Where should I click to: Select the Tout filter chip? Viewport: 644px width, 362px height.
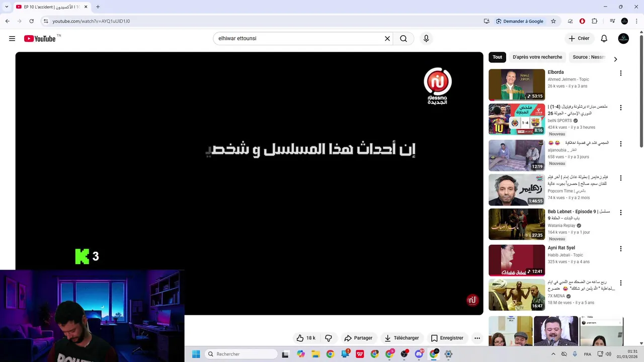(x=497, y=57)
